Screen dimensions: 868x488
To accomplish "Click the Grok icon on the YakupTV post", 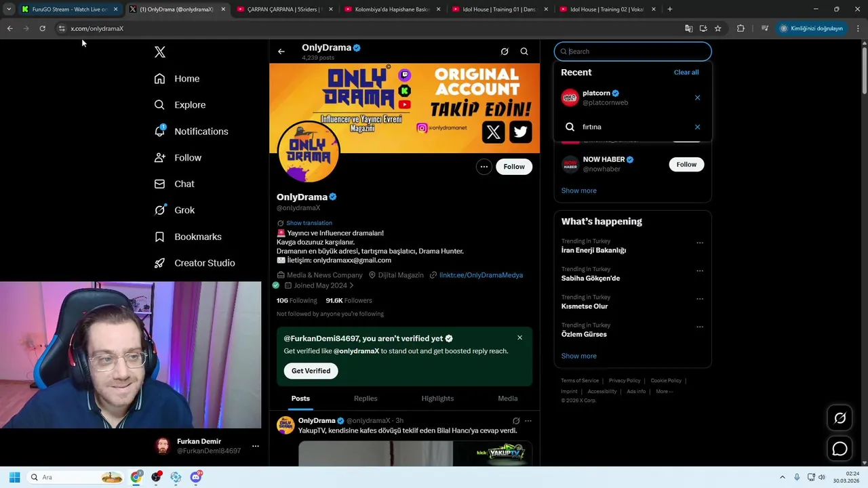I will [x=516, y=421].
